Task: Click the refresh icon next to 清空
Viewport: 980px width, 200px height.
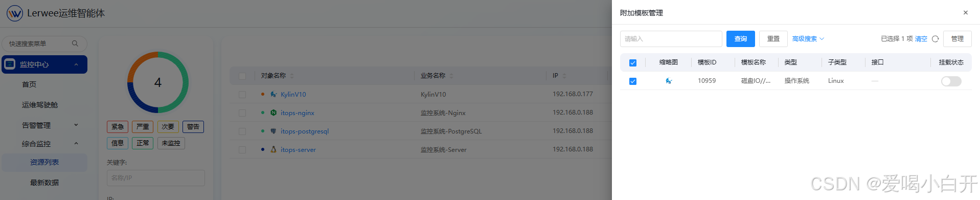Action: [x=935, y=39]
